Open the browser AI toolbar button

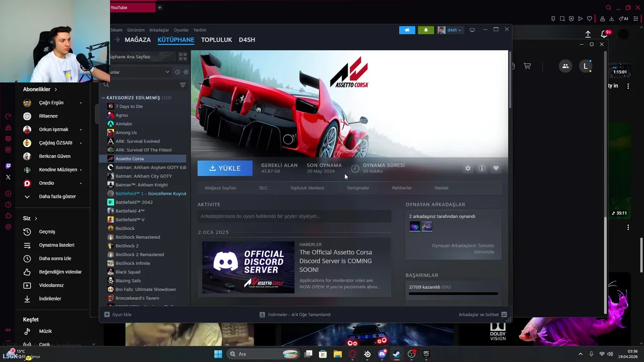click(624, 19)
